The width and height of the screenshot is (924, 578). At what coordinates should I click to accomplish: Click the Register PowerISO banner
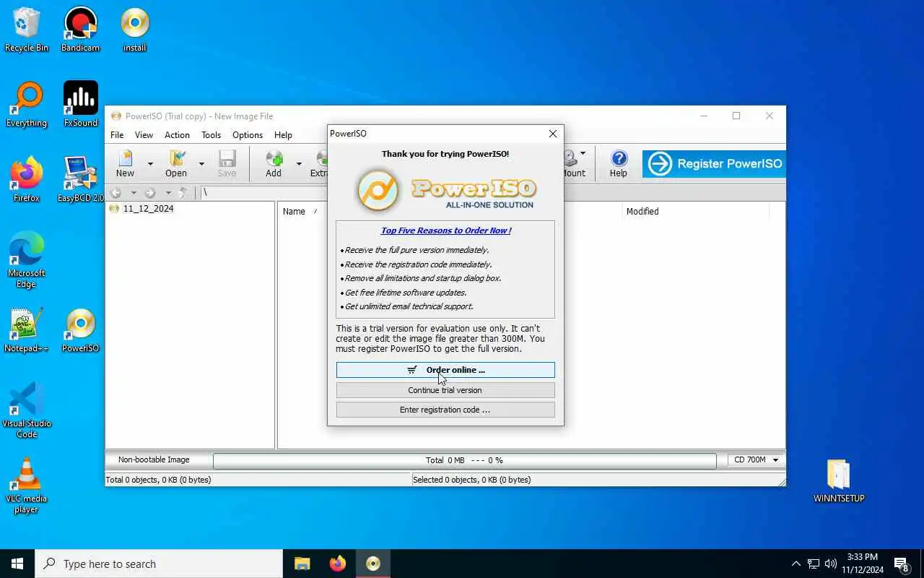pyautogui.click(x=713, y=164)
